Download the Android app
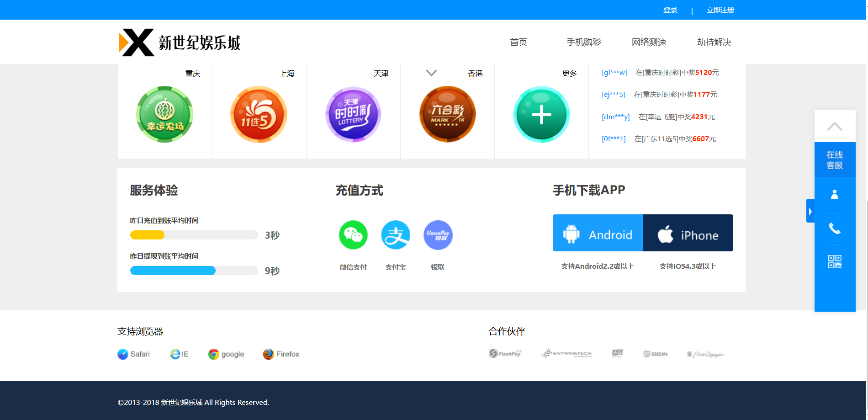The image size is (868, 420). pos(598,233)
